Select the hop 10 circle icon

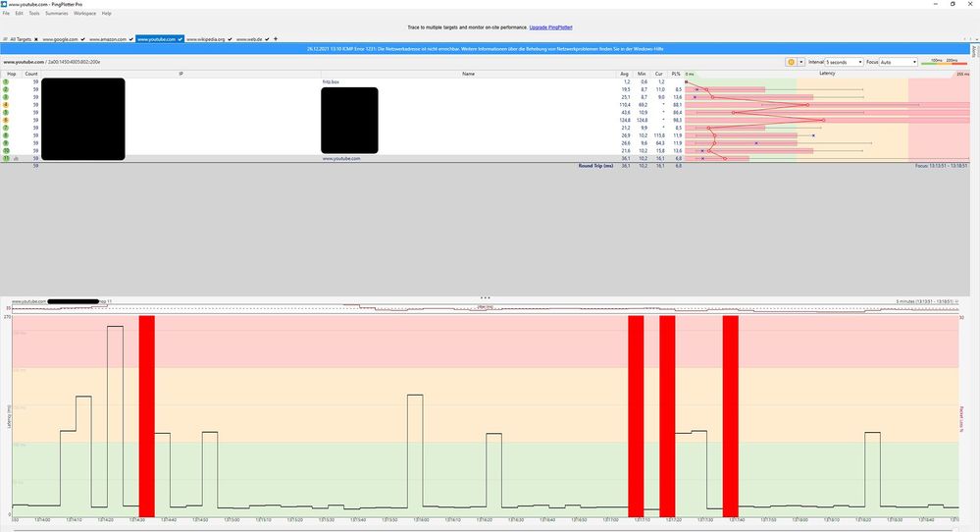point(6,150)
